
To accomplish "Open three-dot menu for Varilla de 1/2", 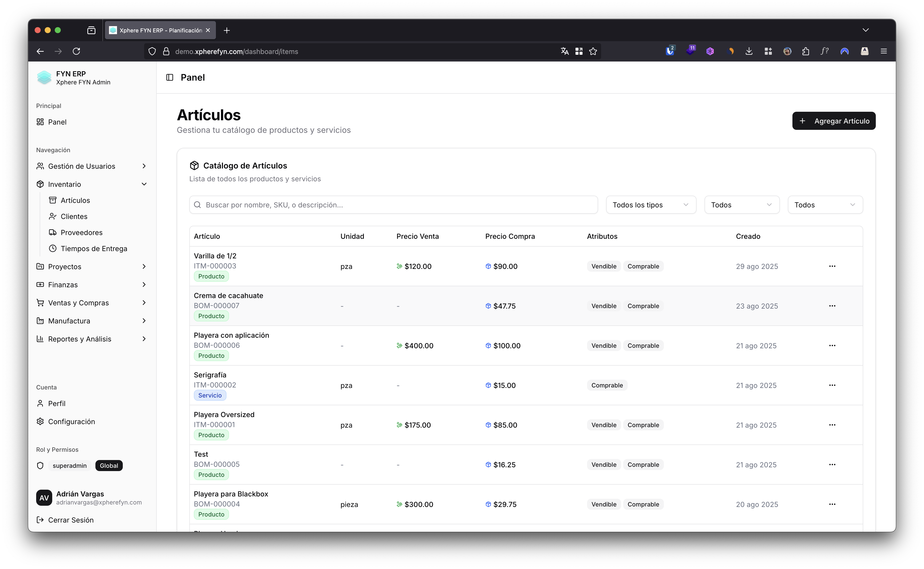I will 832,266.
